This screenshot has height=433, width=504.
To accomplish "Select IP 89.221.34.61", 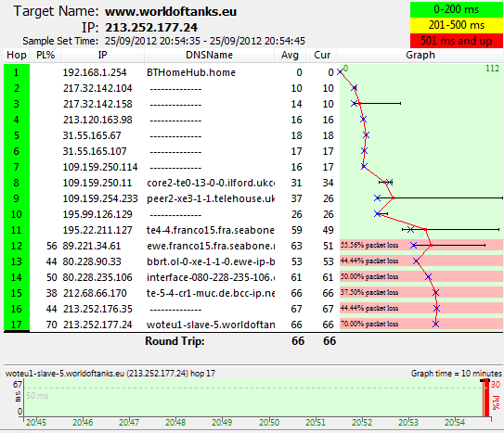I will (x=92, y=246).
